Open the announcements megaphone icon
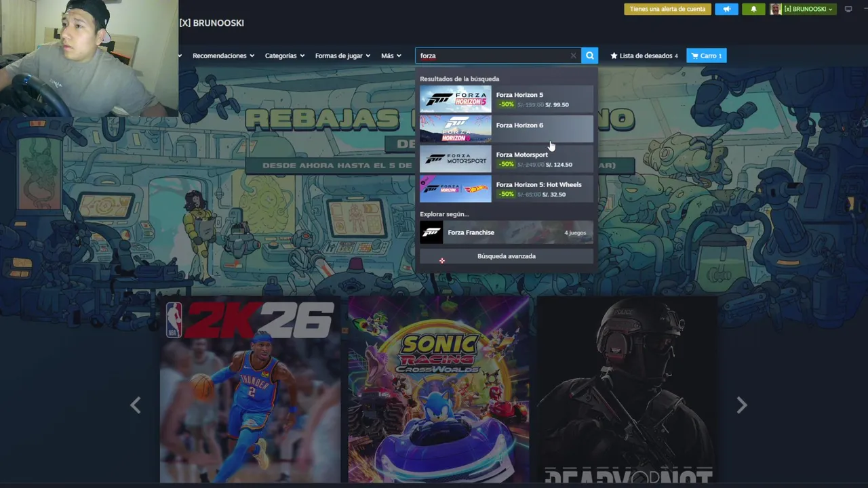 pyautogui.click(x=727, y=9)
